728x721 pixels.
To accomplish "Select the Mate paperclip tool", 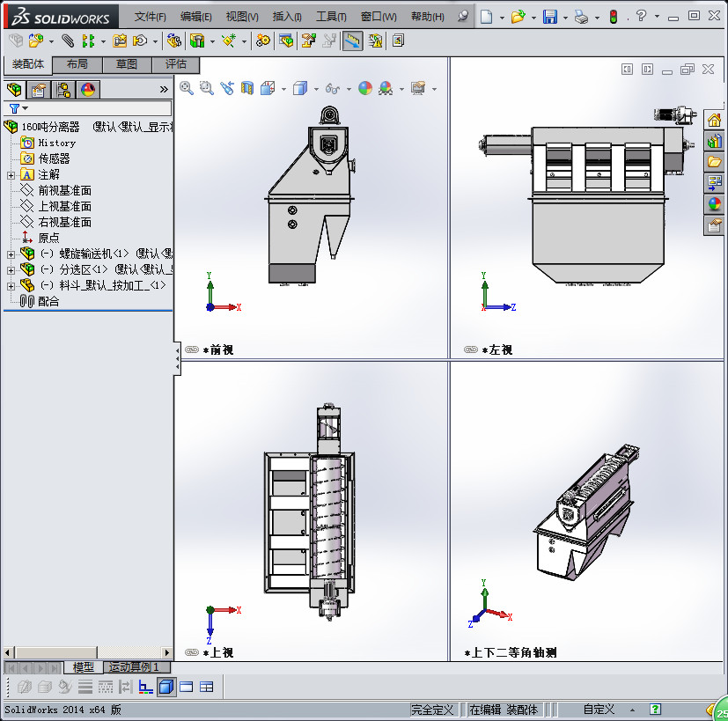I will [x=68, y=40].
